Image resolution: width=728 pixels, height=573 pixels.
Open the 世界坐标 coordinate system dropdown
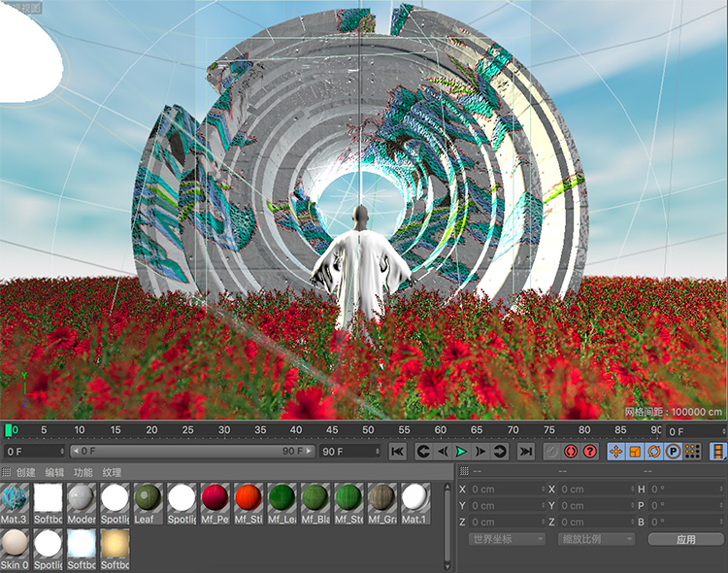505,539
